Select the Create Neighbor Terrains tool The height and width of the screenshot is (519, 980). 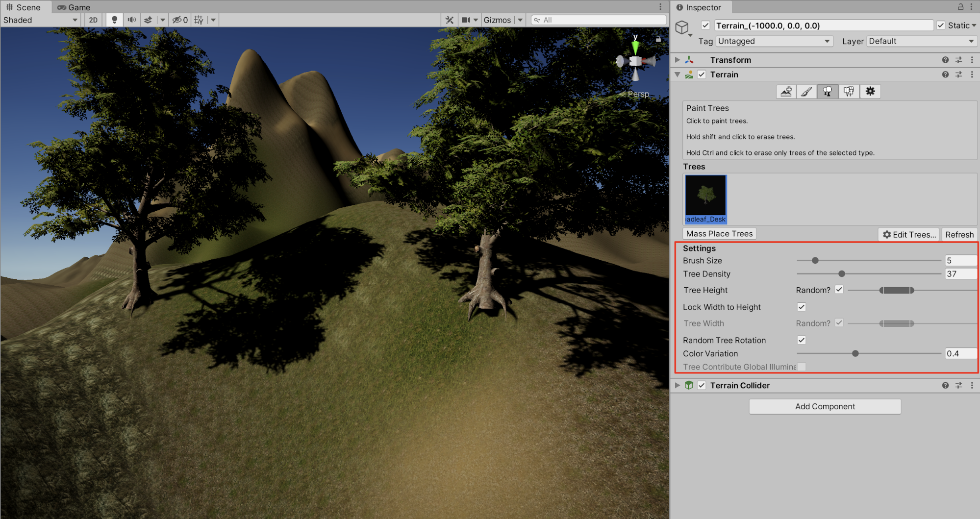[786, 92]
